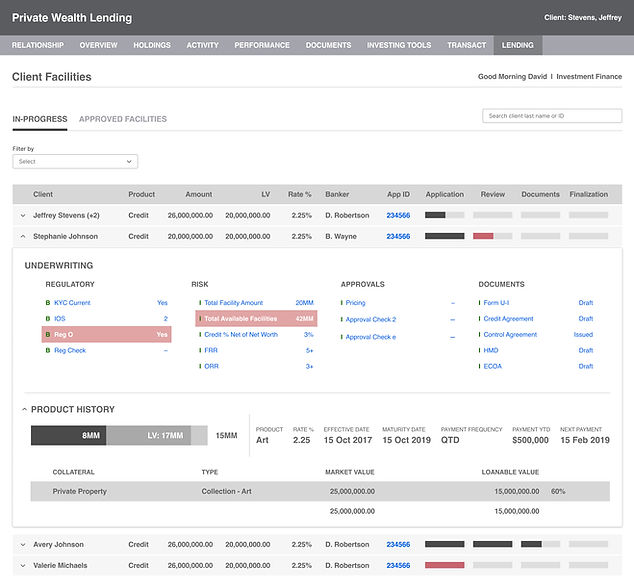Screen dimensions: 634x586
Task: Collapse the Product History section chevron
Action: [24, 410]
